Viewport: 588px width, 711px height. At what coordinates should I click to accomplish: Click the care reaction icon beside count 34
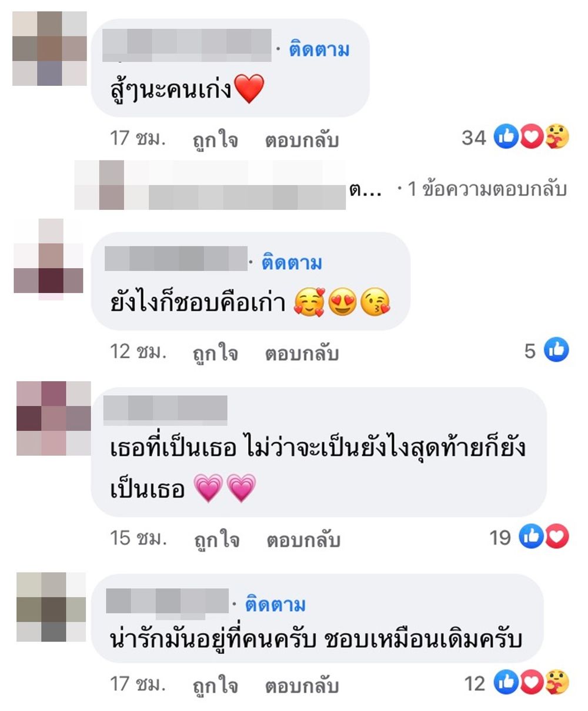[x=556, y=137]
